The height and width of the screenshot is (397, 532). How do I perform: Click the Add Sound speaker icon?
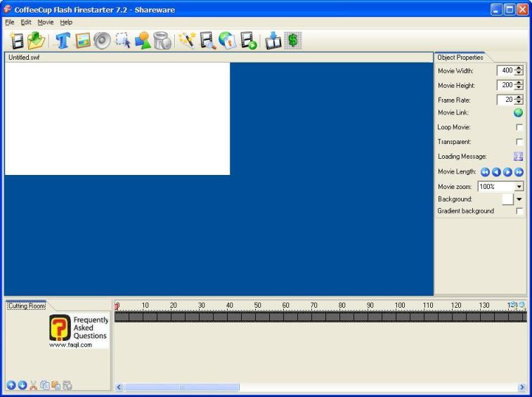click(x=102, y=41)
